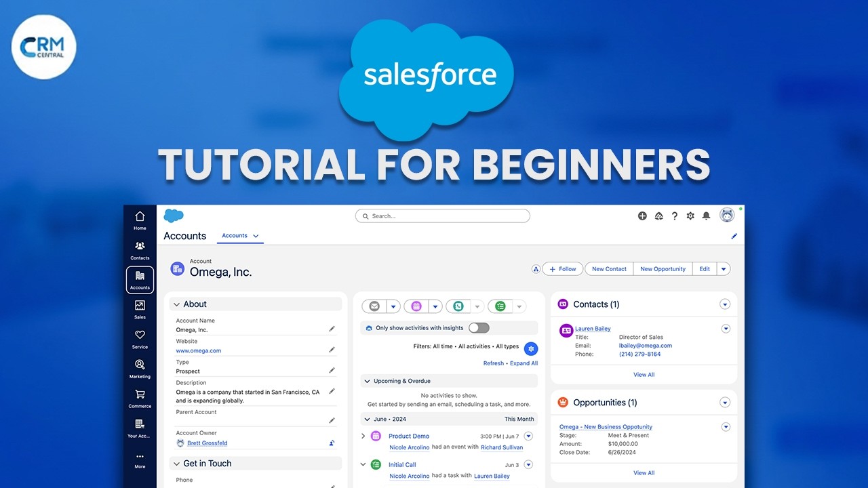Open Brett Grossfeld owner link

click(207, 443)
